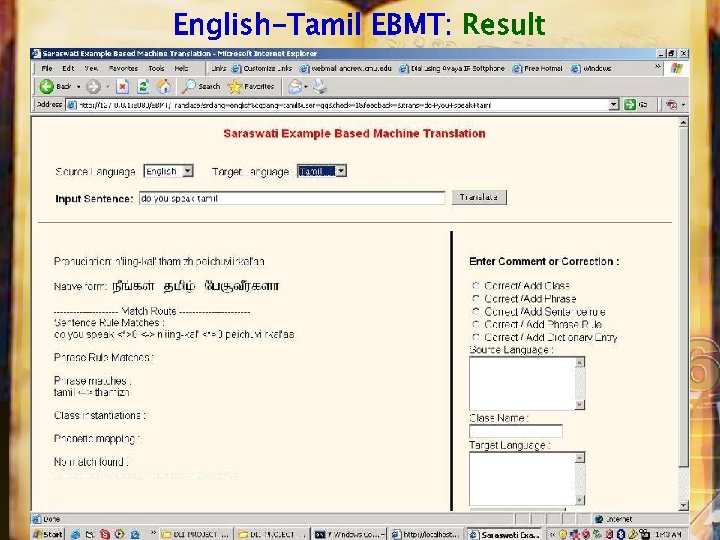Open Dial using Avaya IP Softphone bookmark

coord(452,68)
